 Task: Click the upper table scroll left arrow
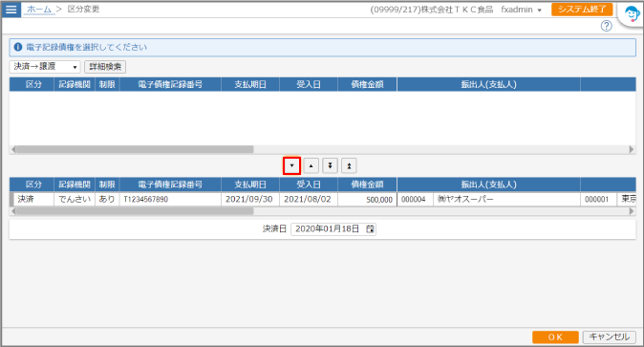(x=13, y=149)
